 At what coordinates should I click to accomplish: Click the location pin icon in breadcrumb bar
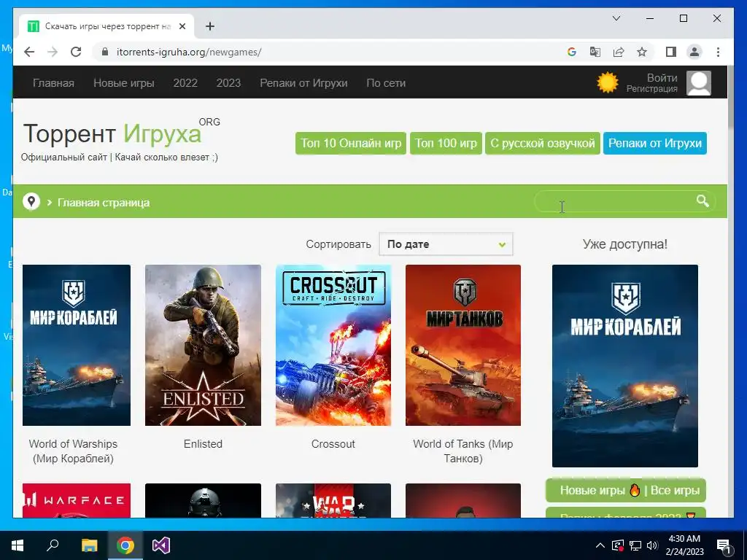(31, 202)
